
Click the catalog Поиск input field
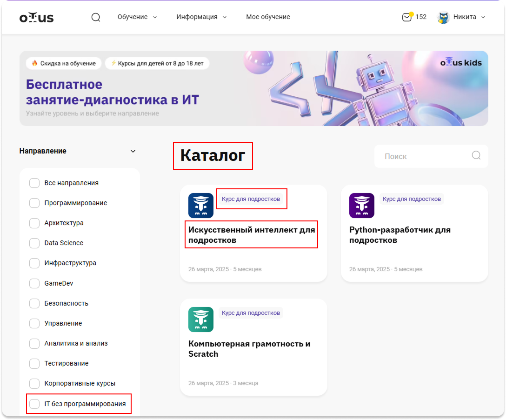(431, 156)
